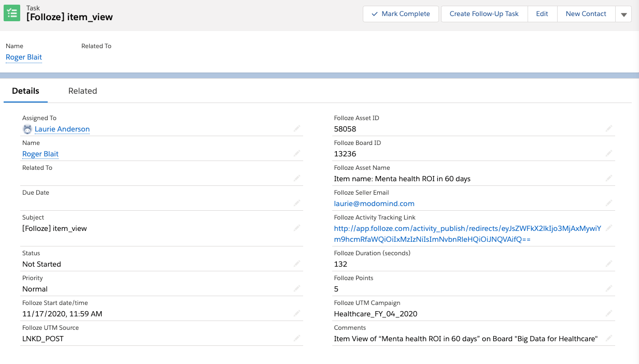The image size is (639, 364).
Task: Select the Details tab
Action: click(25, 91)
